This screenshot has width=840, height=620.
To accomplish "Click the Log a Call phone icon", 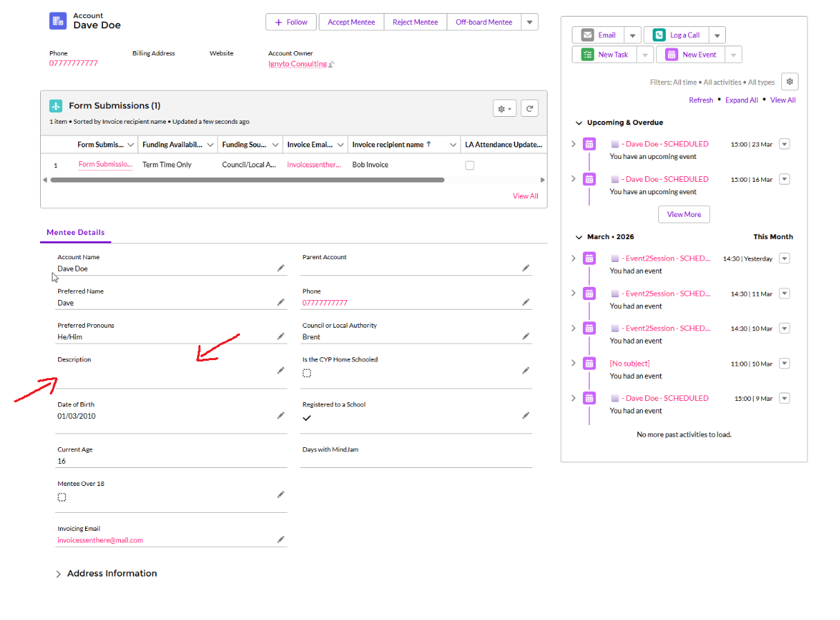I will 658,35.
